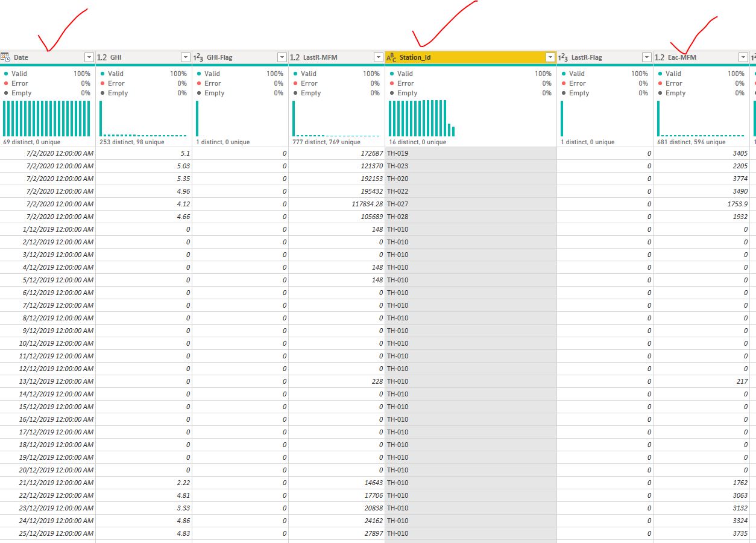Select the TH-022 station cell

click(471, 191)
